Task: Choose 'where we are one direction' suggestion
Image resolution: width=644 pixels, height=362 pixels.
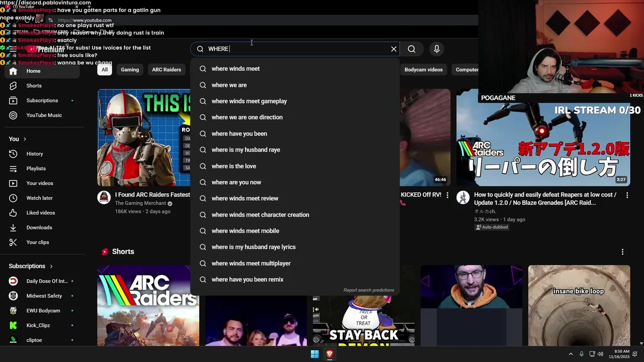Action: point(295,117)
